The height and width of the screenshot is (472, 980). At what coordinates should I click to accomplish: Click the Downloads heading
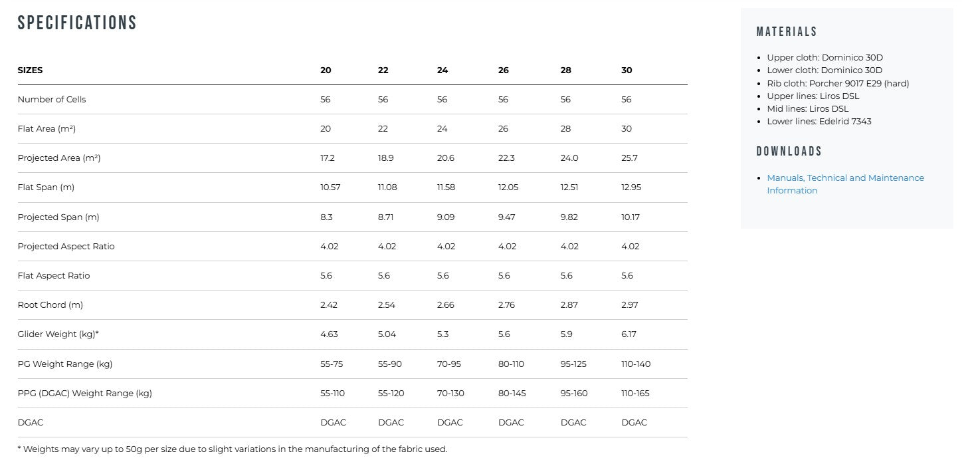pyautogui.click(x=789, y=152)
